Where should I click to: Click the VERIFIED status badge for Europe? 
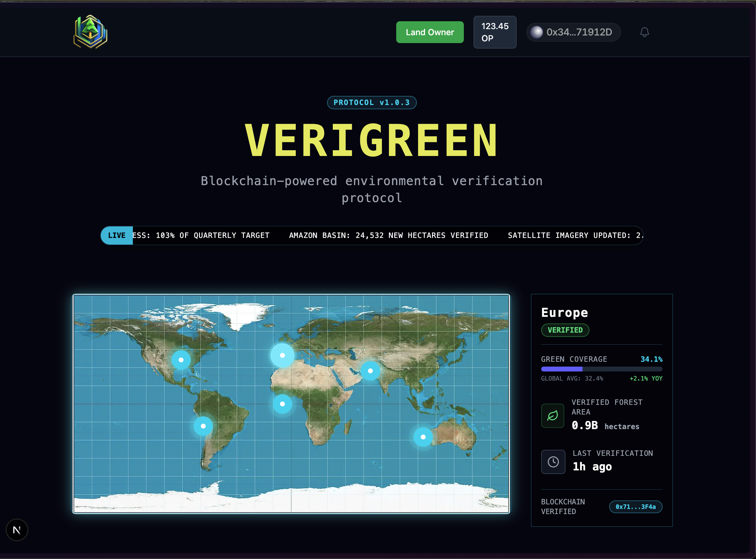click(x=565, y=330)
